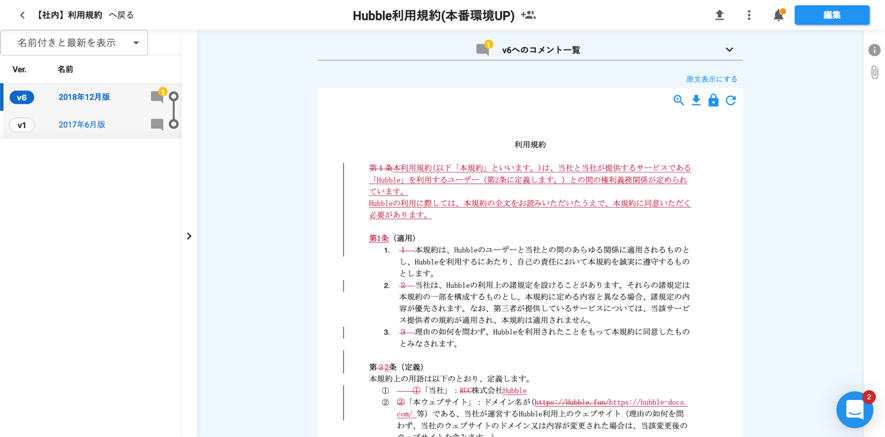Image resolution: width=885 pixels, height=437 pixels.
Task: Open comments for the v1 version row
Action: (x=157, y=125)
